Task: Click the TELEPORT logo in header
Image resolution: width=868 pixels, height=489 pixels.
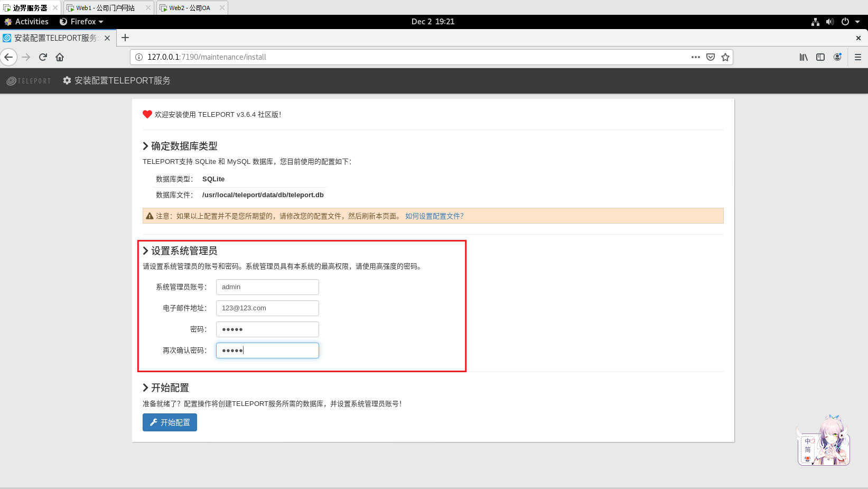Action: click(29, 81)
